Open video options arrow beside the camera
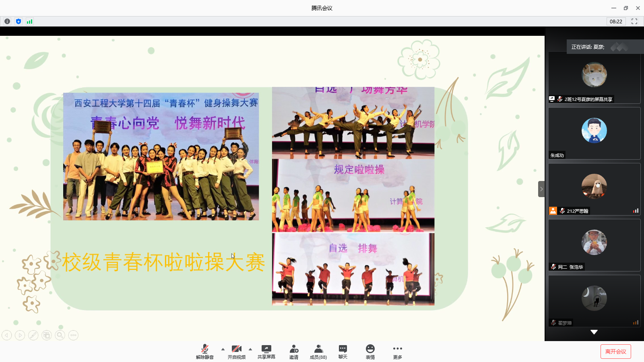 pos(250,349)
